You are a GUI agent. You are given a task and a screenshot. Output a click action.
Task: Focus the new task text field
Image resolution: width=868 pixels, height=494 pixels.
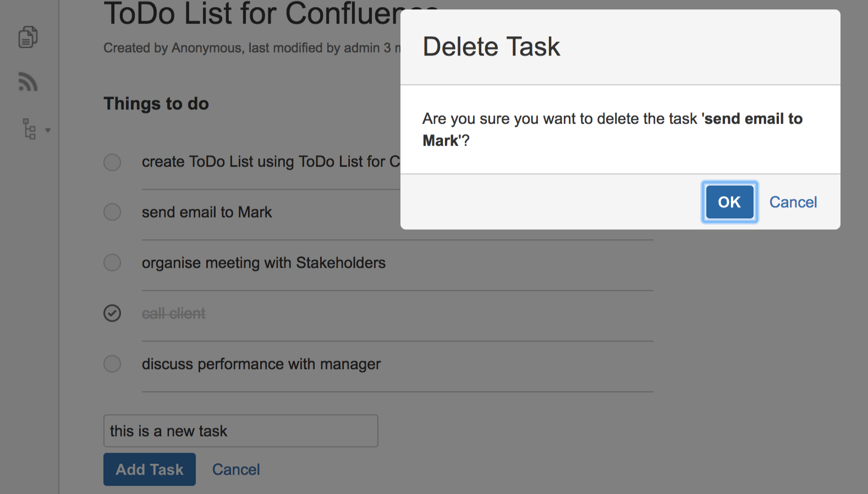[240, 431]
